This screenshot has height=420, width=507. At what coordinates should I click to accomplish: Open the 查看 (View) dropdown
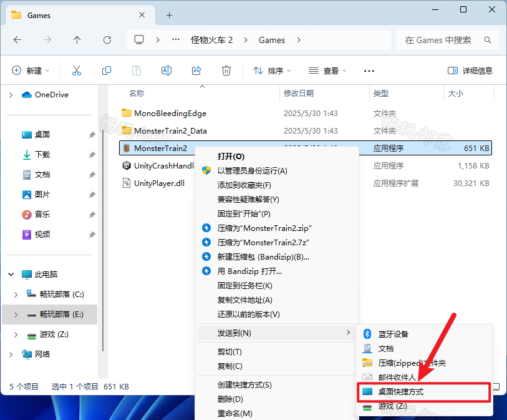[x=327, y=71]
